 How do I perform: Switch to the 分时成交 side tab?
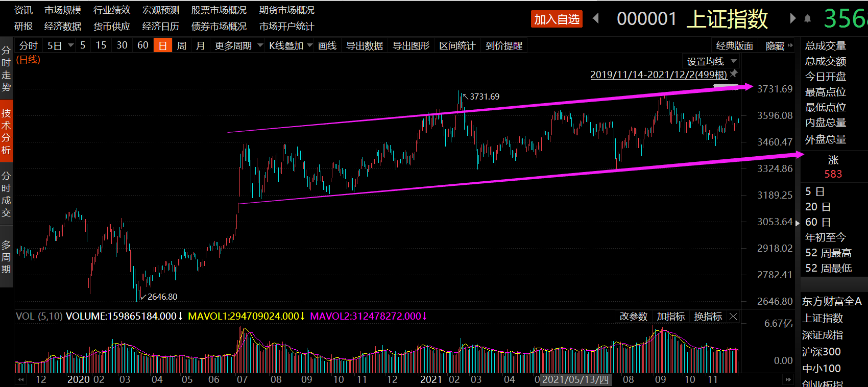coord(6,195)
